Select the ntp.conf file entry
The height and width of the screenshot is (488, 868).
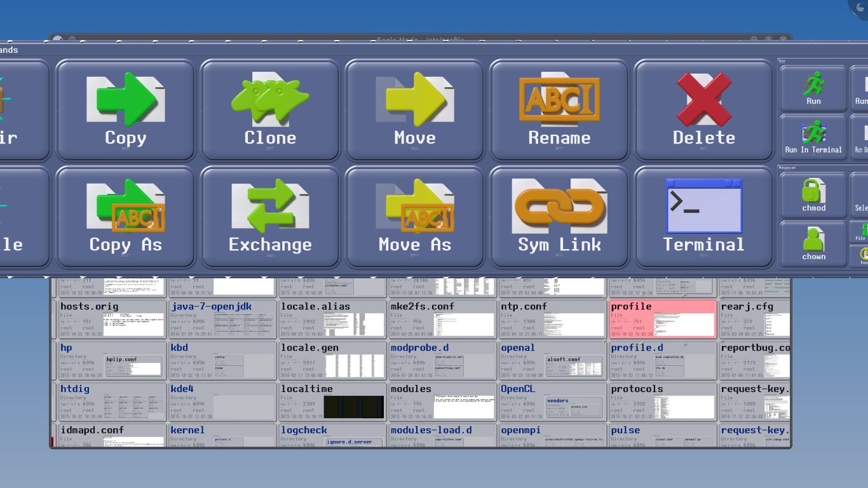(552, 319)
